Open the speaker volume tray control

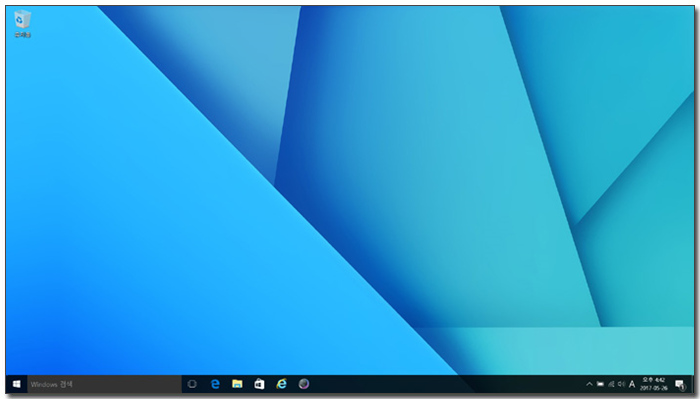[x=621, y=384]
